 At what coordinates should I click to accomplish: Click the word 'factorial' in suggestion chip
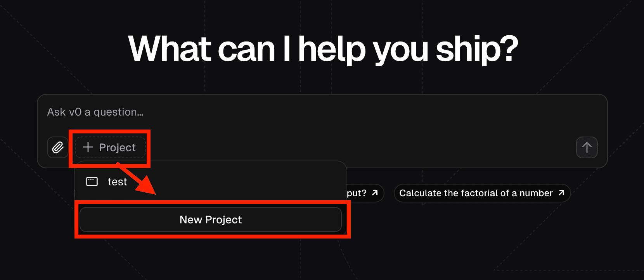480,193
